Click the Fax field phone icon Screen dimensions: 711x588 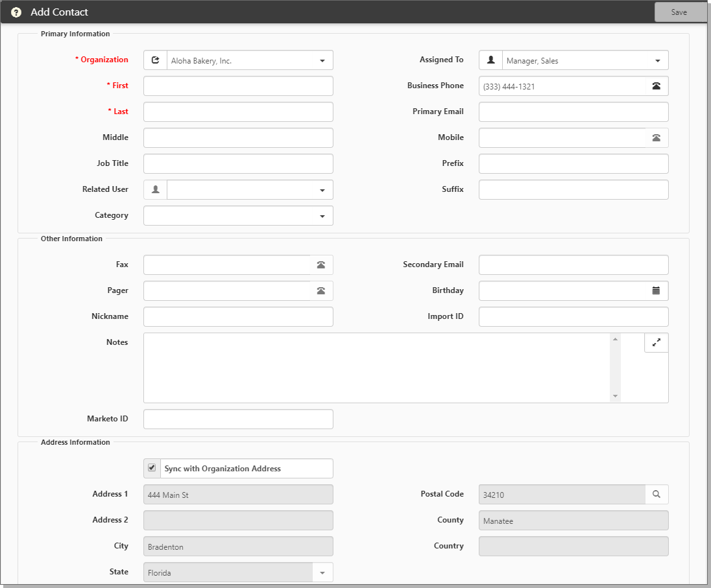click(x=320, y=265)
